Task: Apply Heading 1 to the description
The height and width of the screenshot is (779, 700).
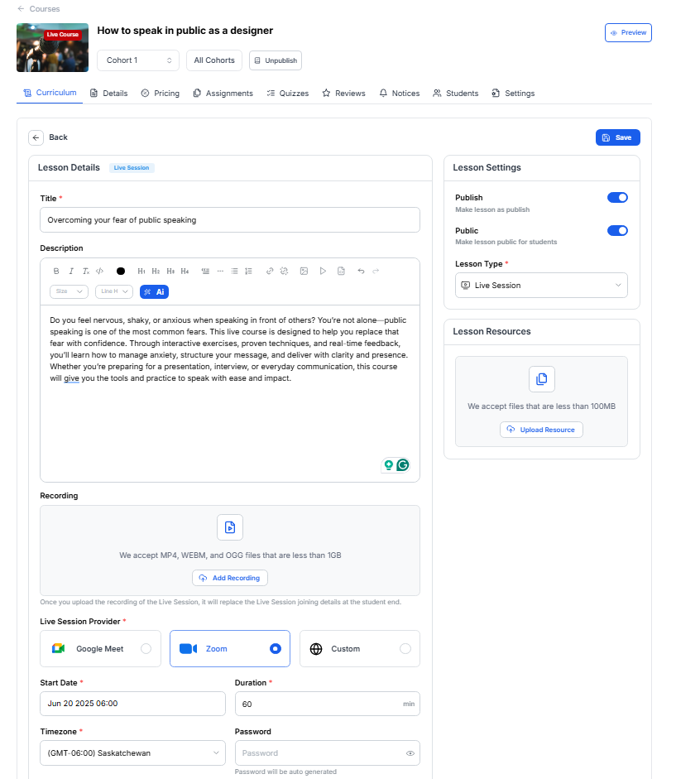Action: tap(141, 271)
